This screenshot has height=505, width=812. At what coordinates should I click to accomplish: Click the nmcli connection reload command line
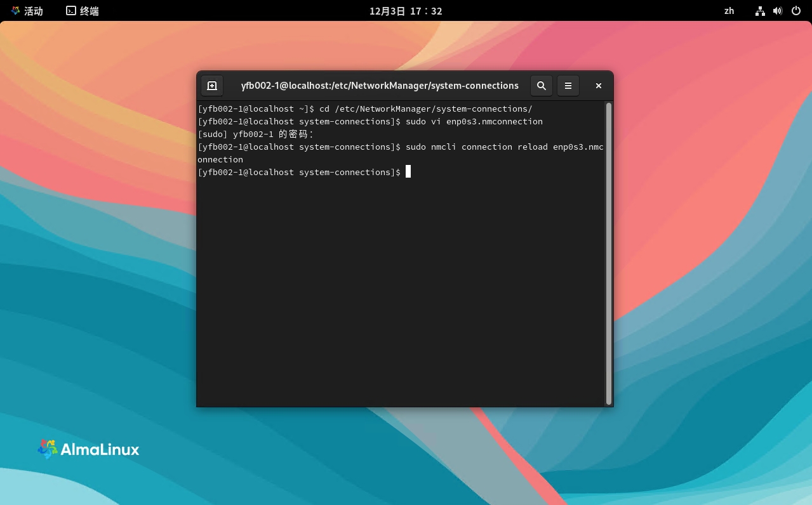[x=401, y=147]
